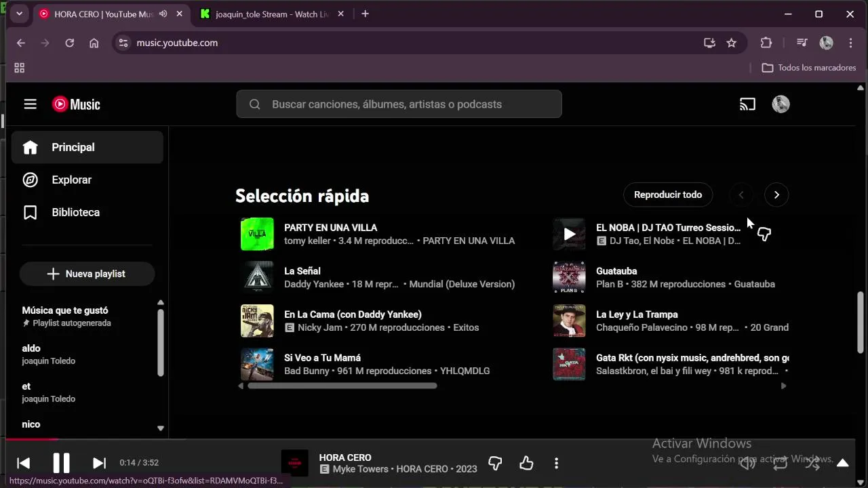Bookmark this page with star icon
The width and height of the screenshot is (868, 488).
(731, 43)
